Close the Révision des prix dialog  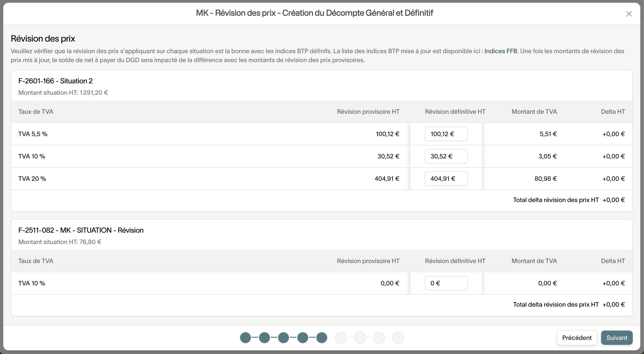[x=629, y=14]
